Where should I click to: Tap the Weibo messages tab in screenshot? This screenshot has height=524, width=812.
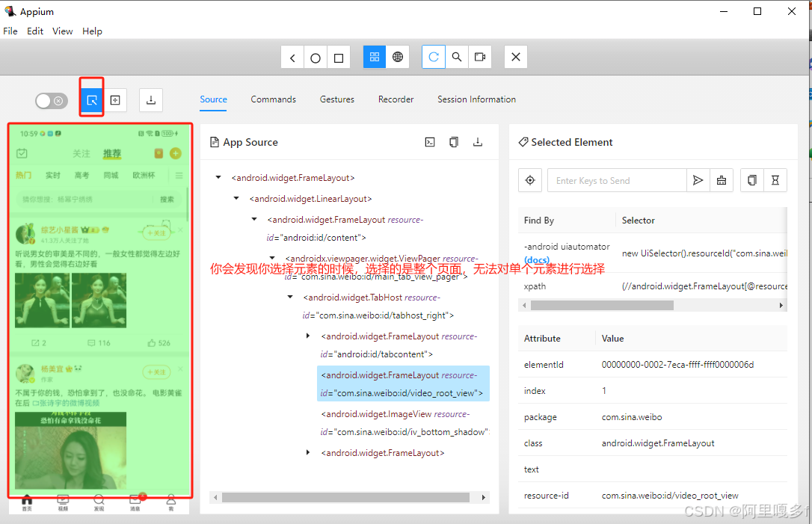pos(135,502)
